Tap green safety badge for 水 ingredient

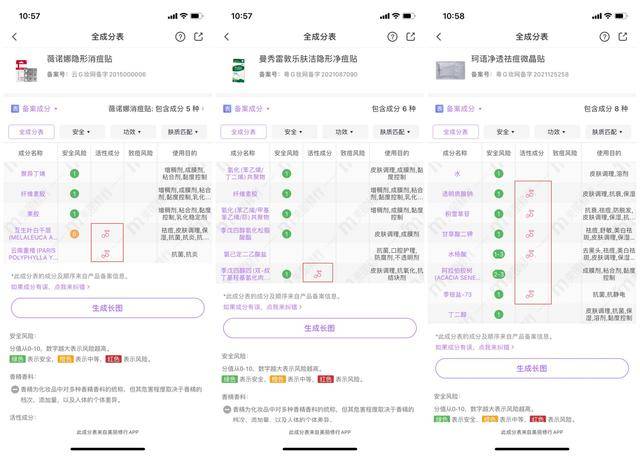point(499,173)
